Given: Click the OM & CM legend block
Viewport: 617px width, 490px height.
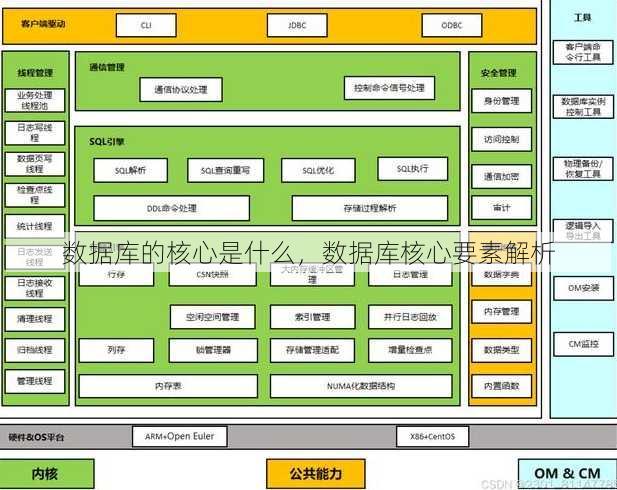Looking at the screenshot, I should 567,473.
